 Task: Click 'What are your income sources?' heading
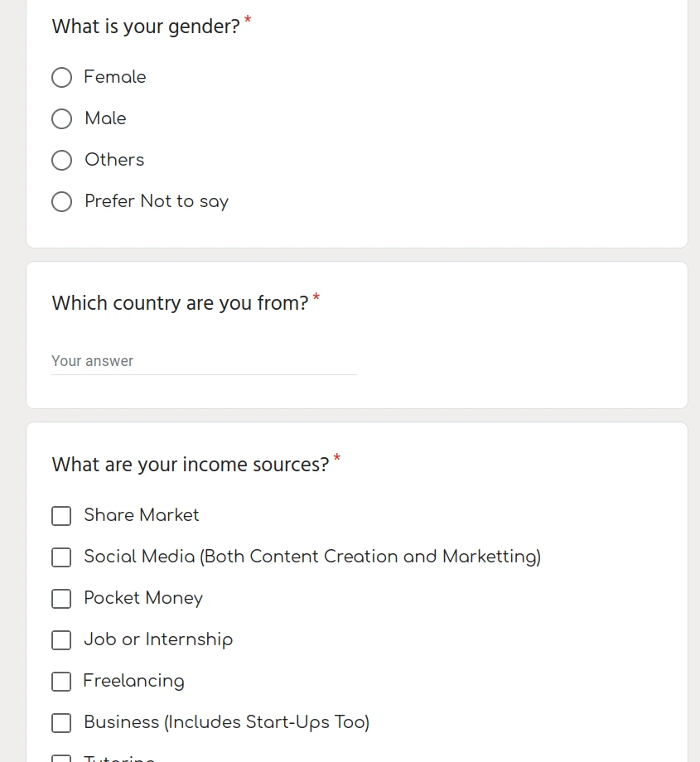[190, 465]
